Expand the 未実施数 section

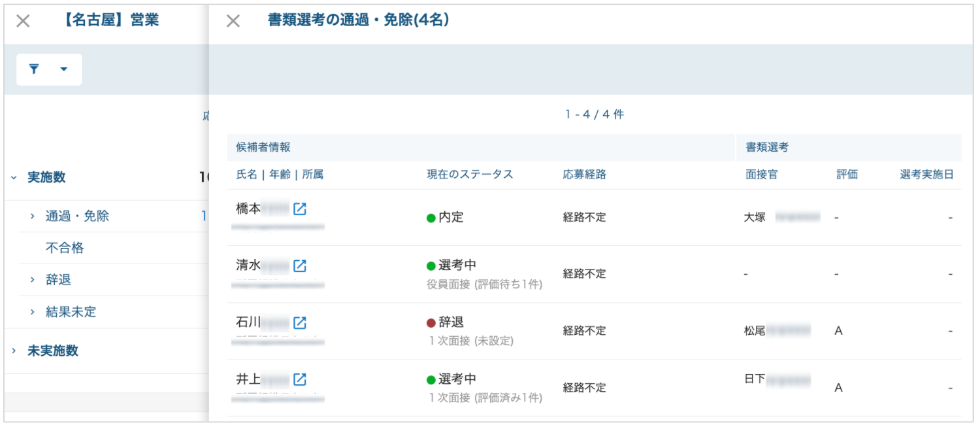[x=14, y=351]
